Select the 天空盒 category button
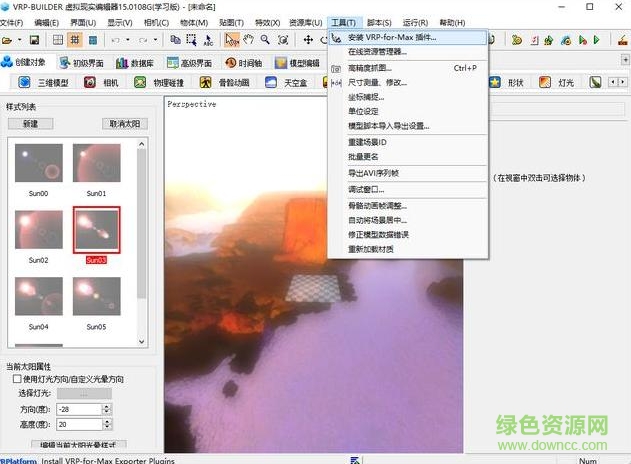Screen dimensions: 631x464 [x=286, y=82]
